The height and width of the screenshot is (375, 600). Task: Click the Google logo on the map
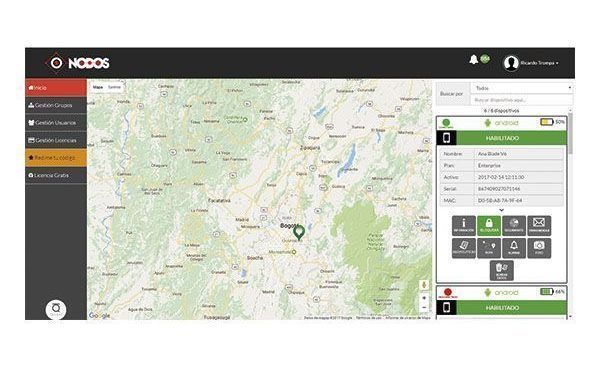[x=99, y=315]
